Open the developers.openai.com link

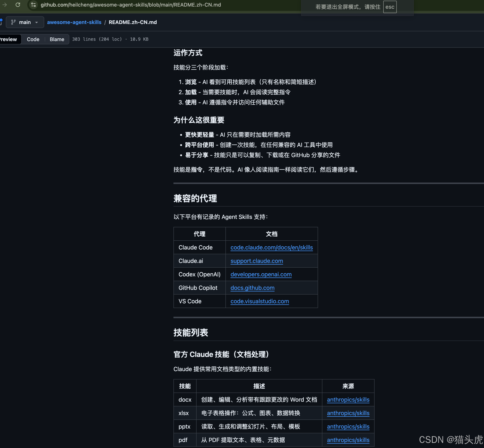click(x=261, y=274)
